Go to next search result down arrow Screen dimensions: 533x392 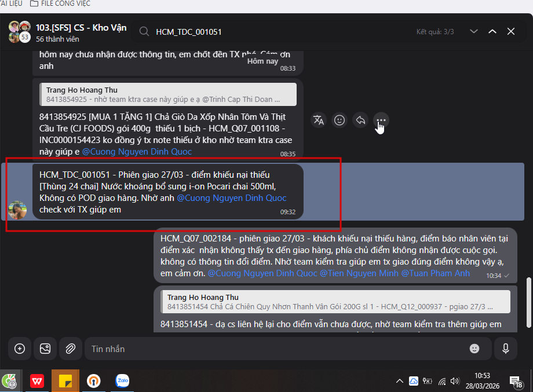(473, 31)
